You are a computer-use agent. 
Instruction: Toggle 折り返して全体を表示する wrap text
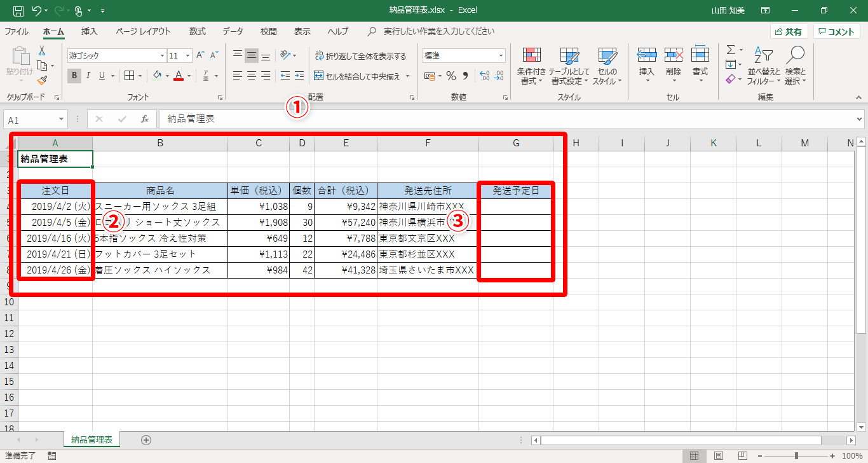tap(360, 56)
